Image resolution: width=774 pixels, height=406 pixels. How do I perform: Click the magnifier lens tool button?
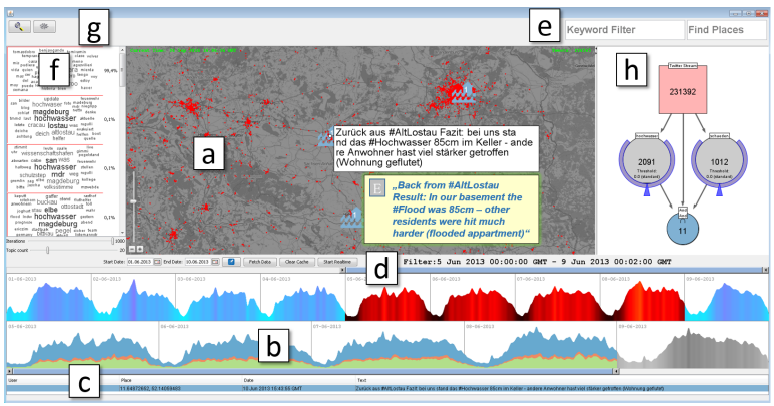tap(19, 27)
